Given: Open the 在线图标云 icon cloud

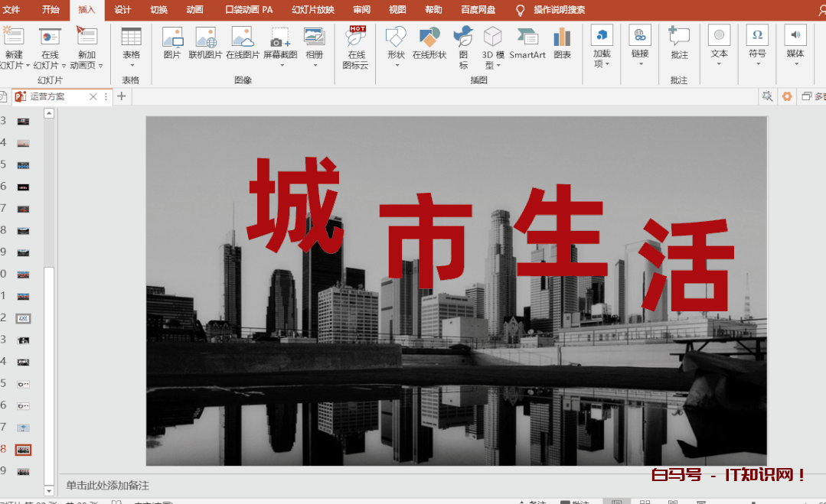Looking at the screenshot, I should [357, 47].
